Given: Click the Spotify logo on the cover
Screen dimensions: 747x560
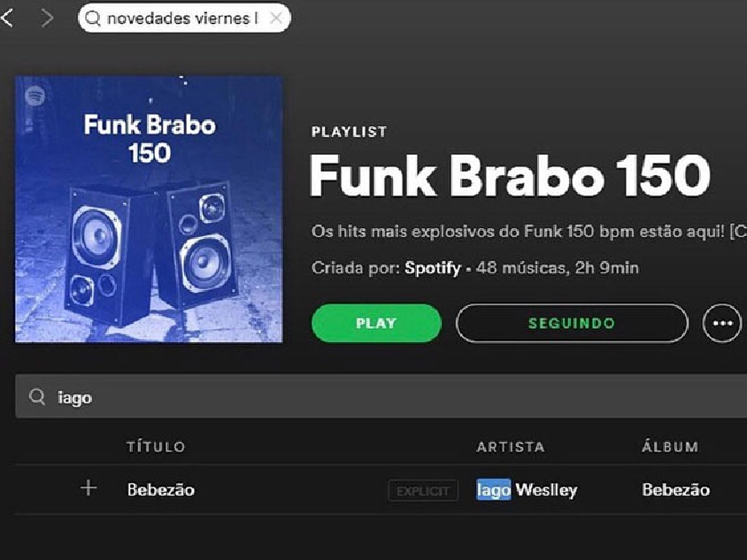Looking at the screenshot, I should pyautogui.click(x=35, y=96).
